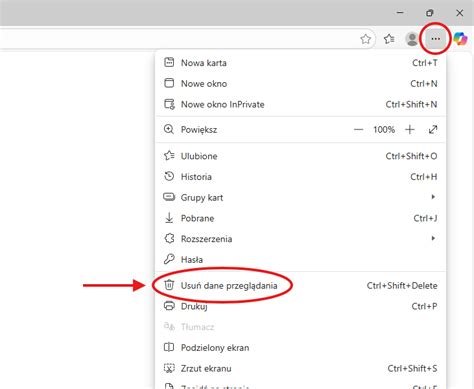Choose Zrzut ekranu

pos(300,368)
